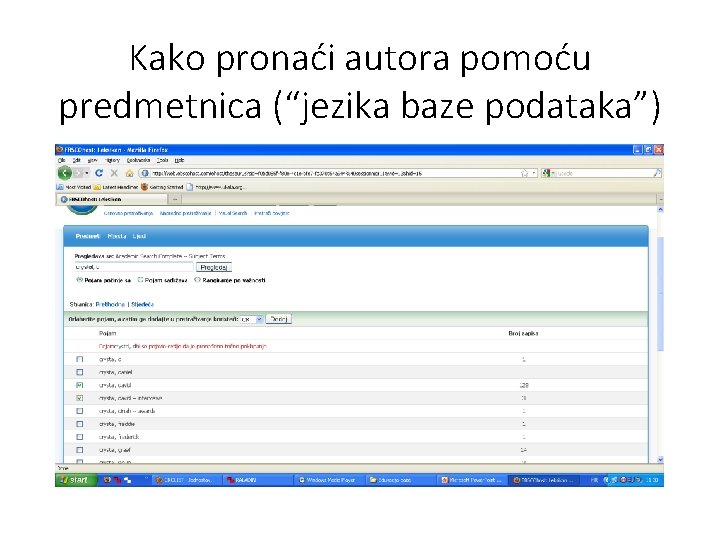Open the Bookmarks menu
Image resolution: width=720 pixels, height=540 pixels.
pyautogui.click(x=138, y=160)
